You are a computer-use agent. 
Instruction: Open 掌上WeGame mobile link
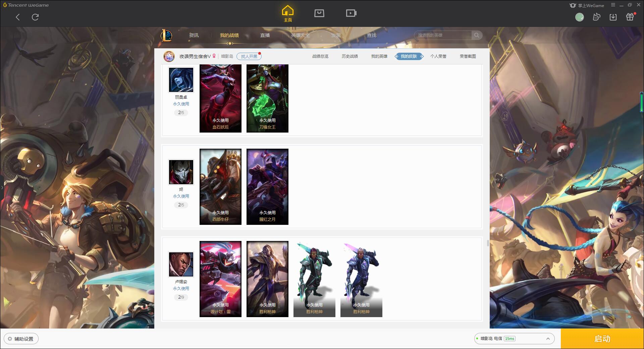coord(587,5)
